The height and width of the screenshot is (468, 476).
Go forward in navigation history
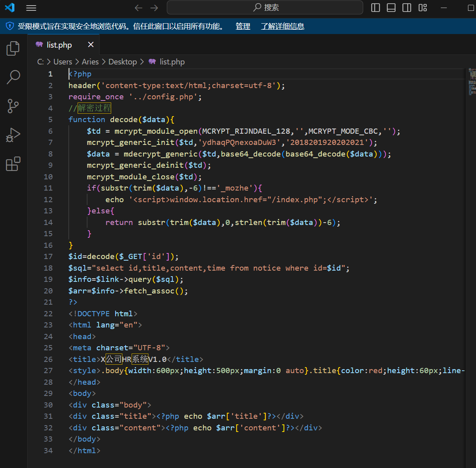[154, 8]
